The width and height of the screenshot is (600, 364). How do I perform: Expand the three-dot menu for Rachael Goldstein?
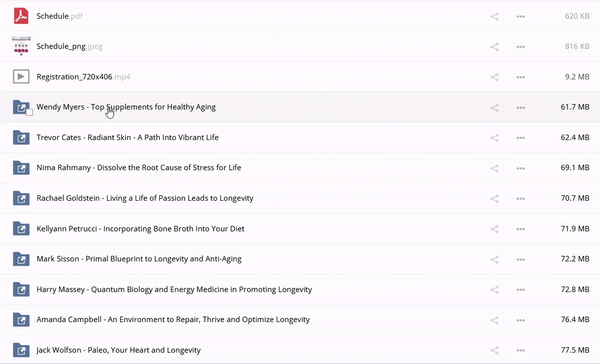coord(521,198)
